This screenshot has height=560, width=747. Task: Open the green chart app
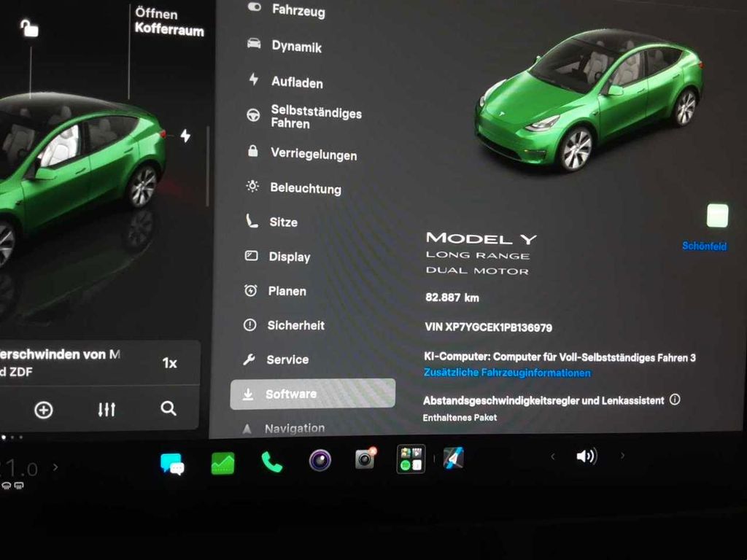tap(222, 463)
